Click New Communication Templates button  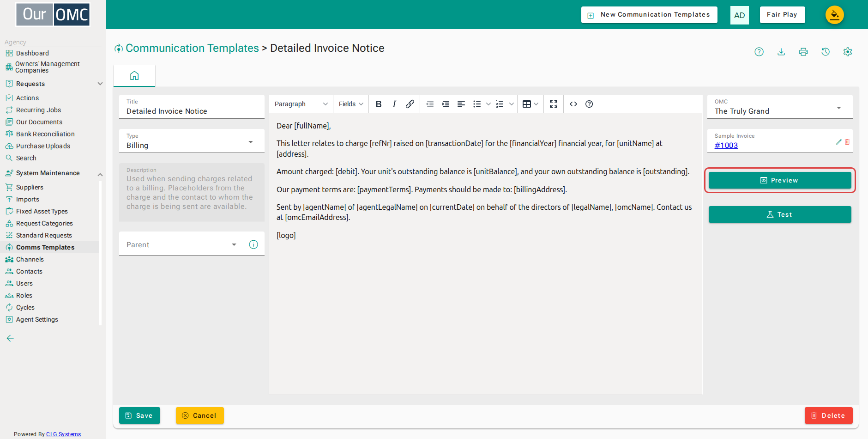pyautogui.click(x=649, y=15)
